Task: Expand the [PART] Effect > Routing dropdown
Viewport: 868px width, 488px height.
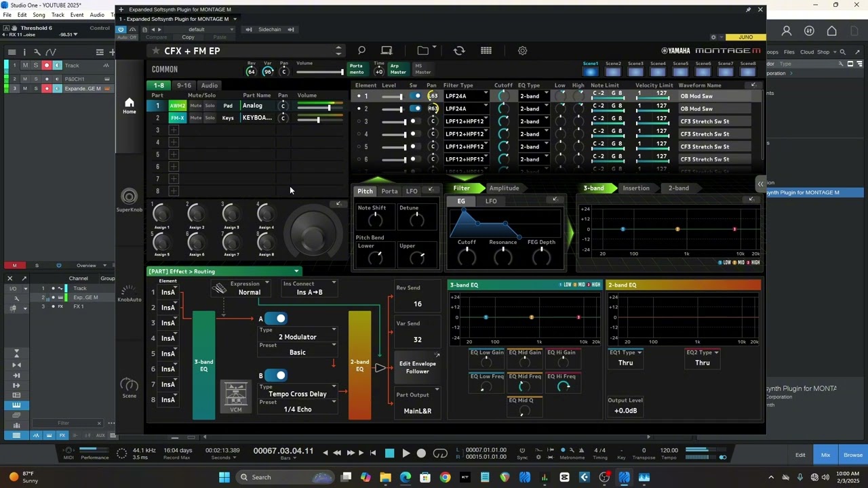Action: tap(224, 271)
